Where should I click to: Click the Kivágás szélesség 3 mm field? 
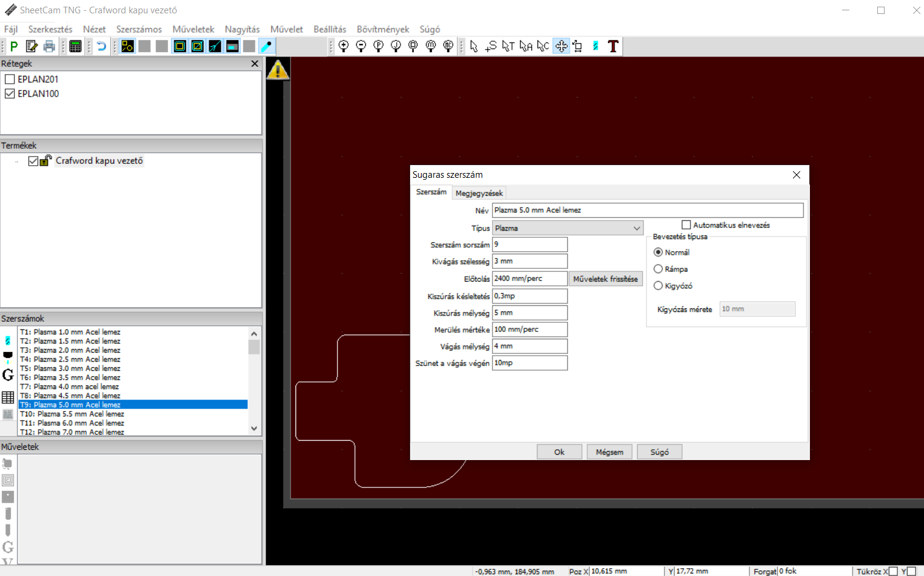tap(530, 261)
